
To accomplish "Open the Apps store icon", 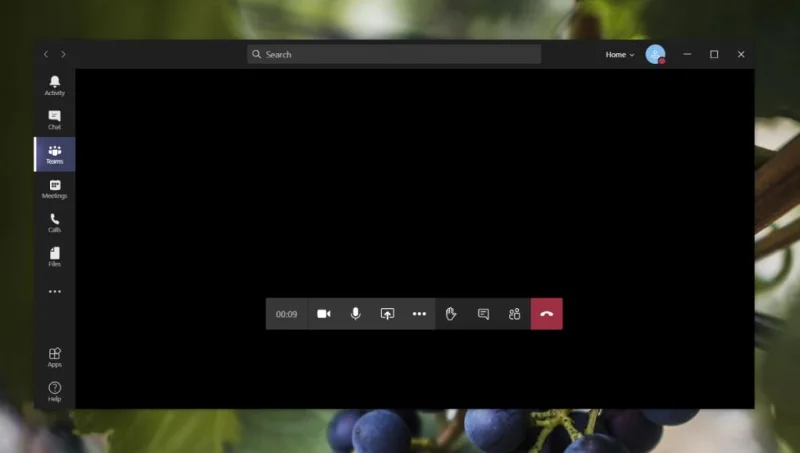I will tap(55, 357).
